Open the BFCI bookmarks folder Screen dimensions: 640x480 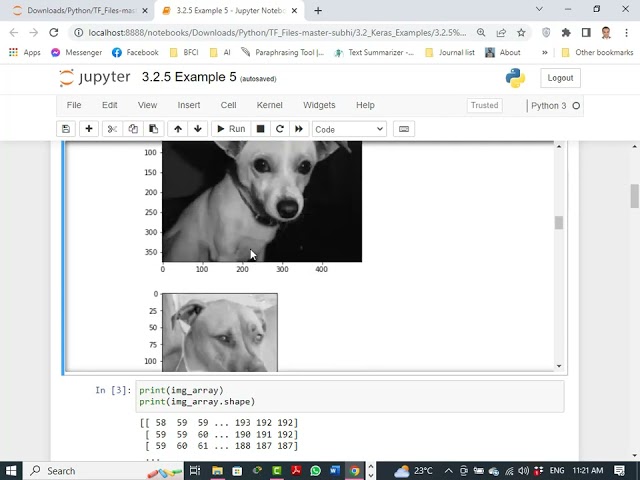pos(184,52)
